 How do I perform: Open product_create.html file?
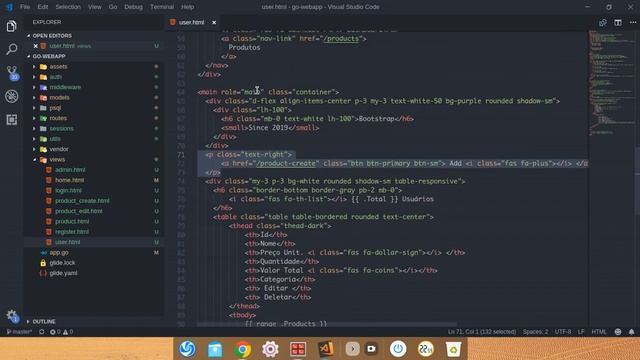(82, 201)
